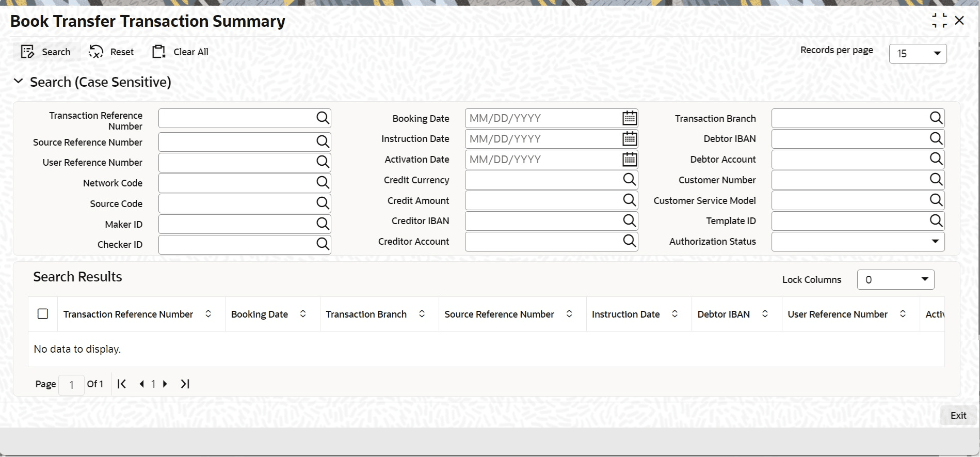Focus the Page number input box
The width and height of the screenshot is (980, 457).
[71, 385]
